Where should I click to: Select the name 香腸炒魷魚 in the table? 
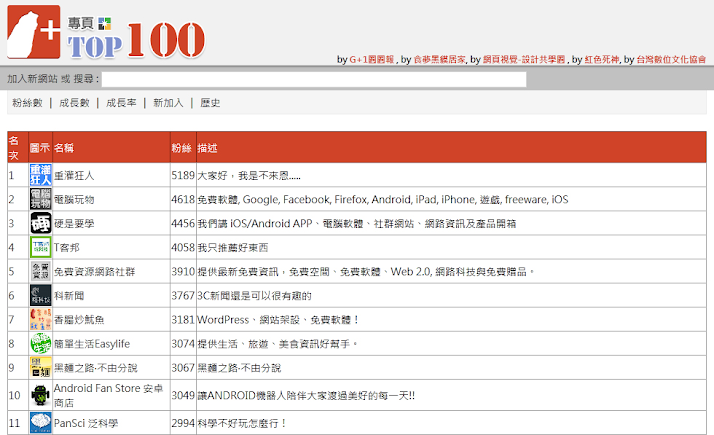pyautogui.click(x=79, y=320)
